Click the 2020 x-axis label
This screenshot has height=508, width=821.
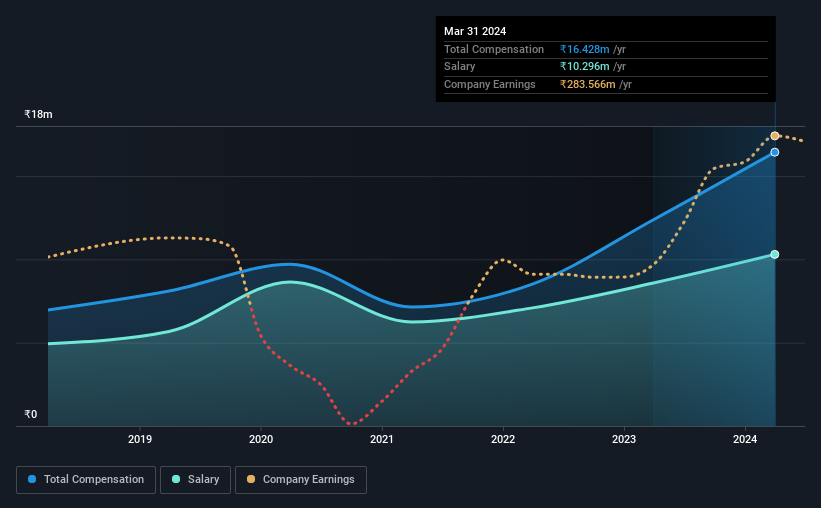tap(261, 439)
